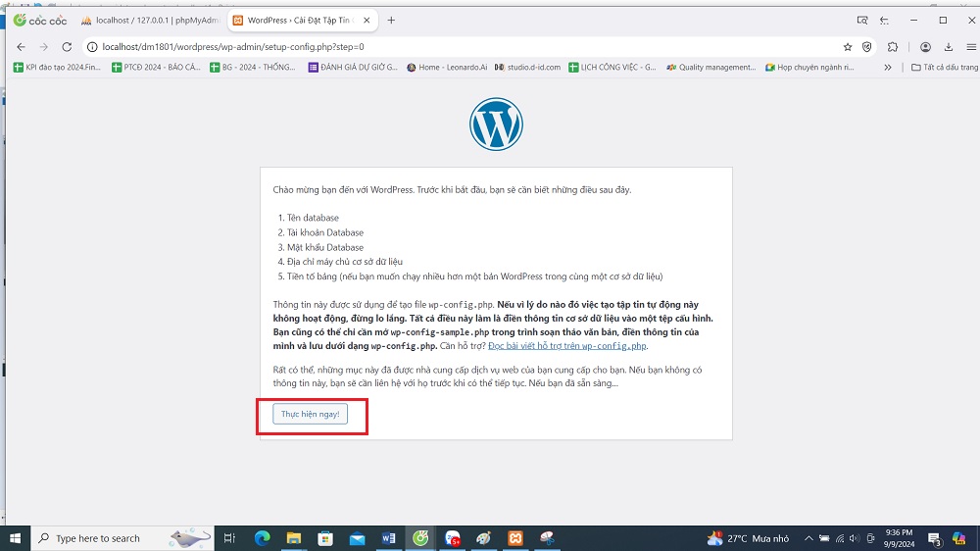The width and height of the screenshot is (980, 551).
Task: Close the WordPress setup tab
Action: [367, 20]
